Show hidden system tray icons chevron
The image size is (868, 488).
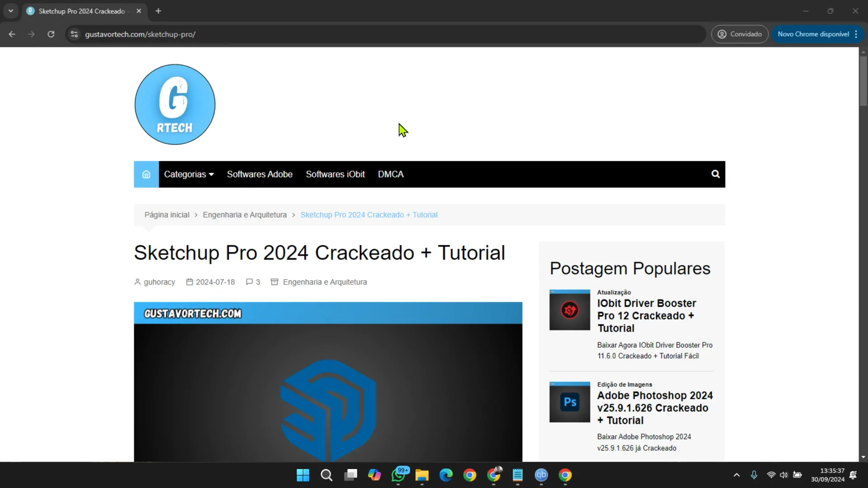coord(736,475)
